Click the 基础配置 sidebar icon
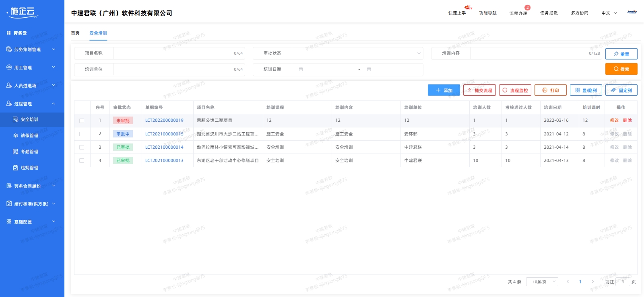Image resolution: width=644 pixels, height=297 pixels. [x=9, y=221]
